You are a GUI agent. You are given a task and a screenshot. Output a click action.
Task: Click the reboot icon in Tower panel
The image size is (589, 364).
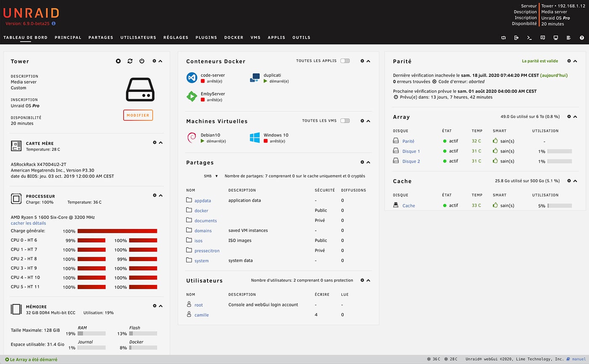(x=130, y=61)
